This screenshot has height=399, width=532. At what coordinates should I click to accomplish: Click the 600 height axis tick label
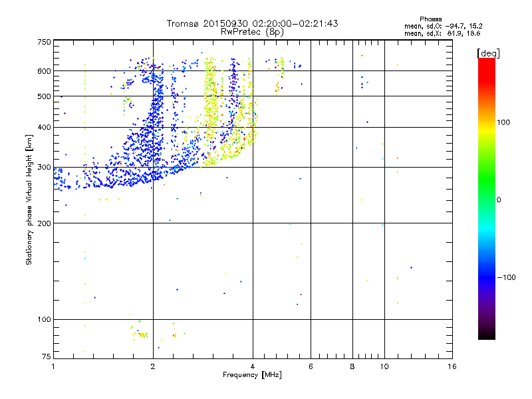coord(45,71)
